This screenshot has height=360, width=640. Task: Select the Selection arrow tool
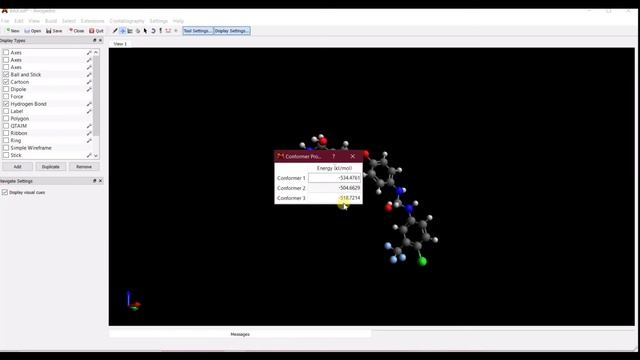pos(145,31)
